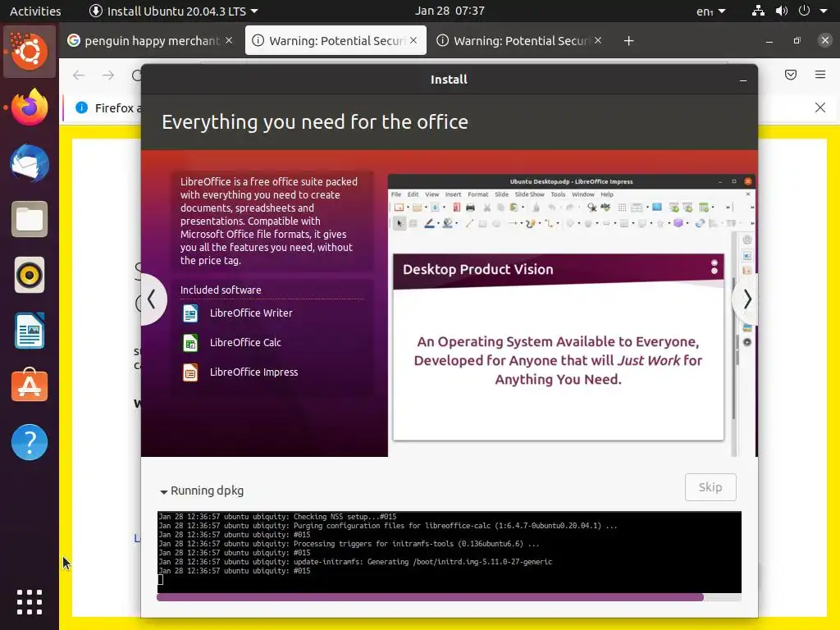
Task: Open a new Firefox tab
Action: (x=629, y=41)
